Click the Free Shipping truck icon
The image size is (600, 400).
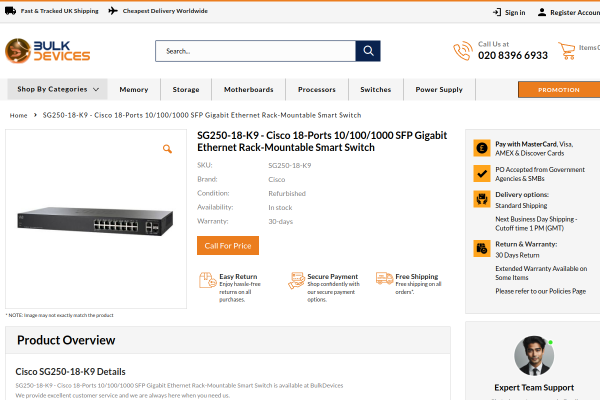pos(384,278)
